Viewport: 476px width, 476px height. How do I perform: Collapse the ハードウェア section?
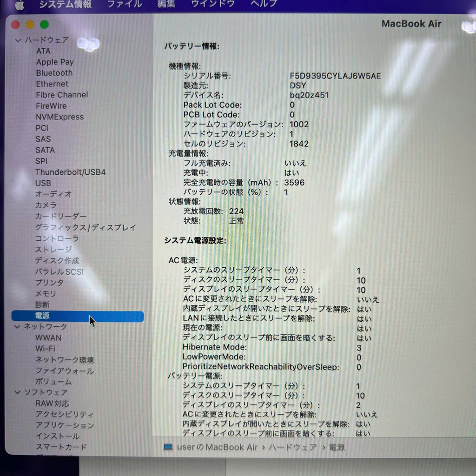(18, 40)
